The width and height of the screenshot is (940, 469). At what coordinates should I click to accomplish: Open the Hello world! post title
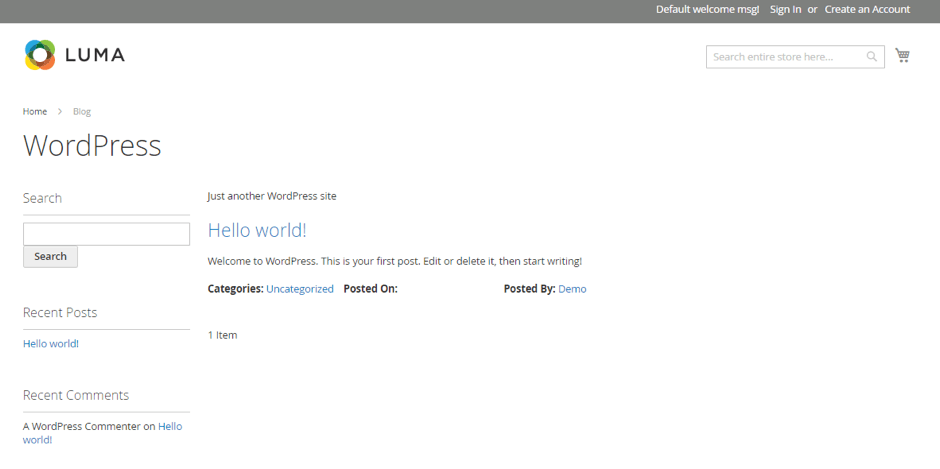coord(257,230)
